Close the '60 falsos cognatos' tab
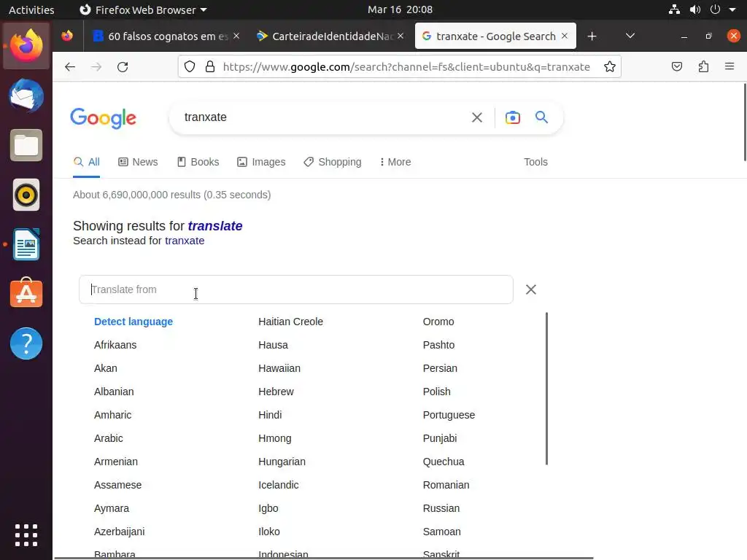This screenshot has width=747, height=560. (236, 36)
